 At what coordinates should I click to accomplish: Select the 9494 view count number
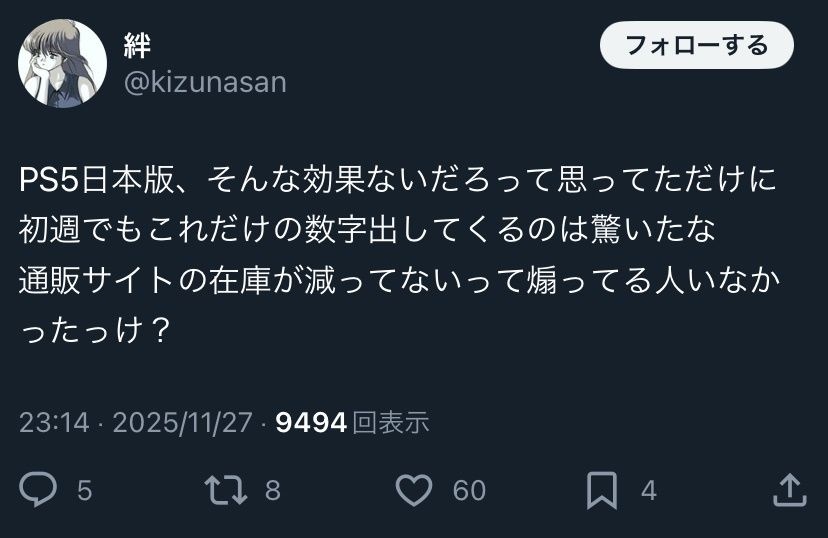[310, 422]
